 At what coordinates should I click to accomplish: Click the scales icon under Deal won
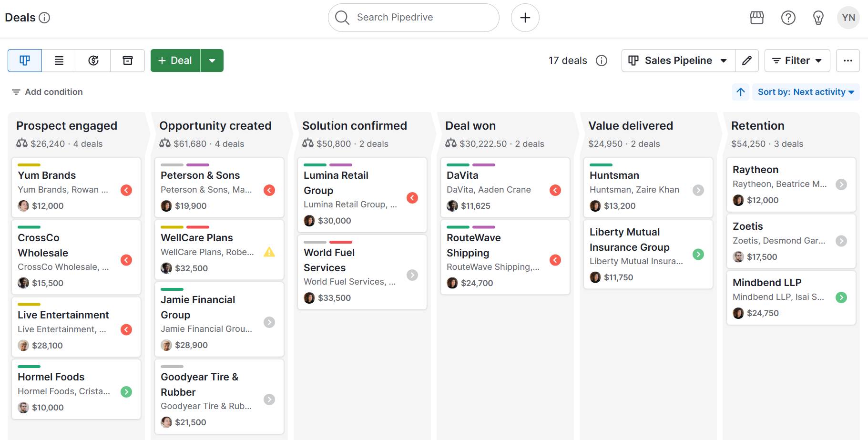(451, 143)
